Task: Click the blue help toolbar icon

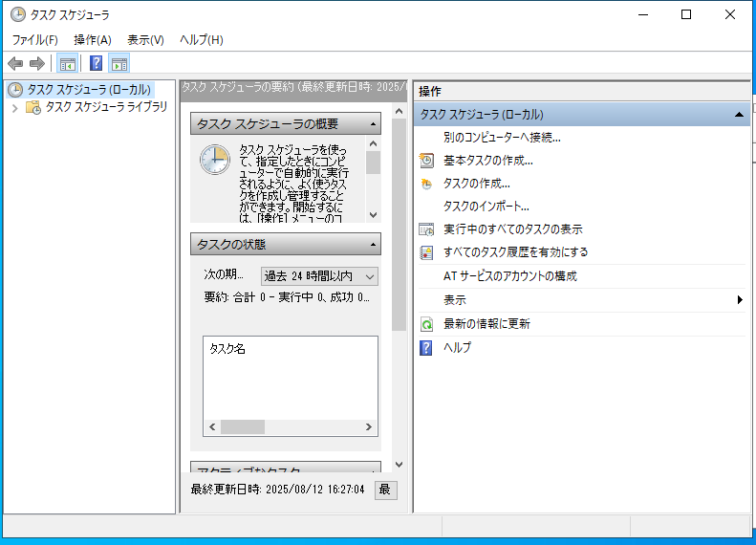Action: point(96,64)
